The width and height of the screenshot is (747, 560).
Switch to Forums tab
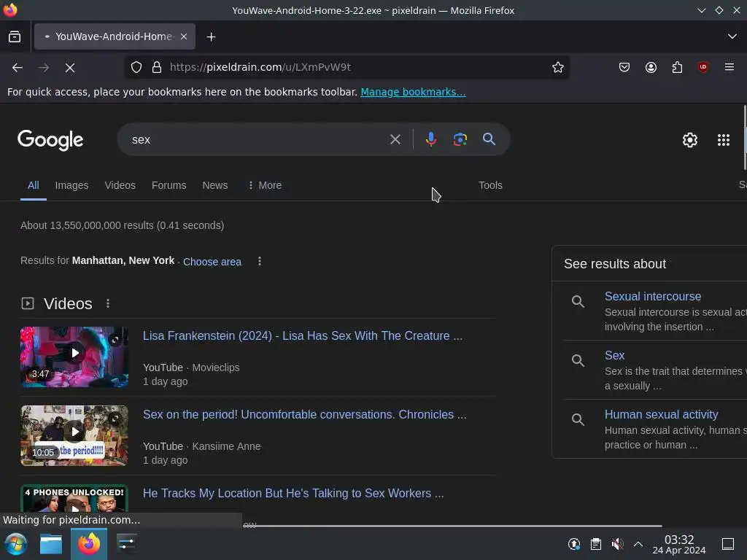[169, 185]
